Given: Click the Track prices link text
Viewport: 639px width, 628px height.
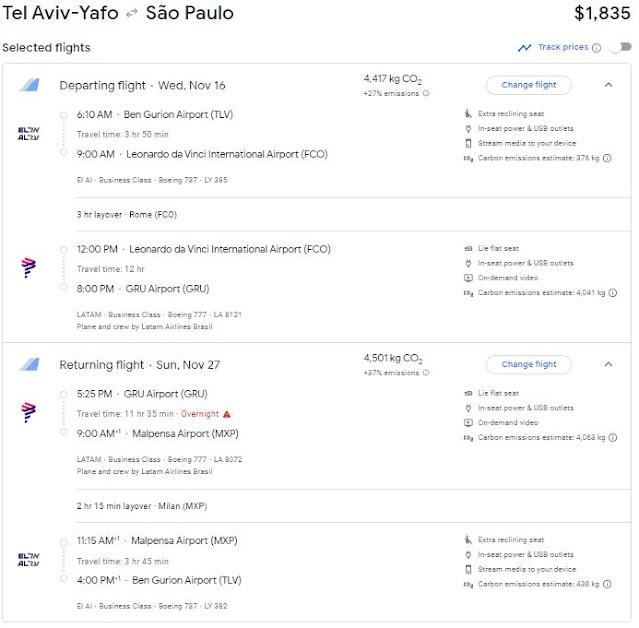Looking at the screenshot, I should click(563, 47).
